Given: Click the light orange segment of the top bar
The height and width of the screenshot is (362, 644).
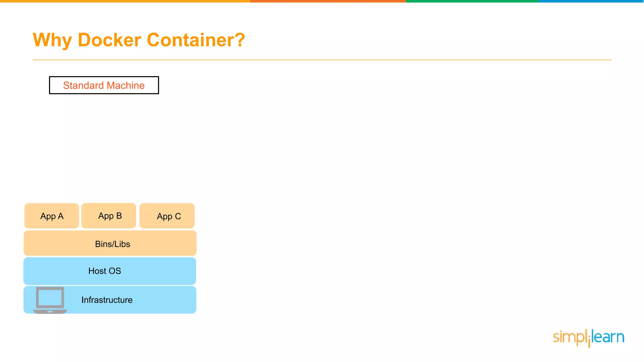Looking at the screenshot, I should (125, 1).
